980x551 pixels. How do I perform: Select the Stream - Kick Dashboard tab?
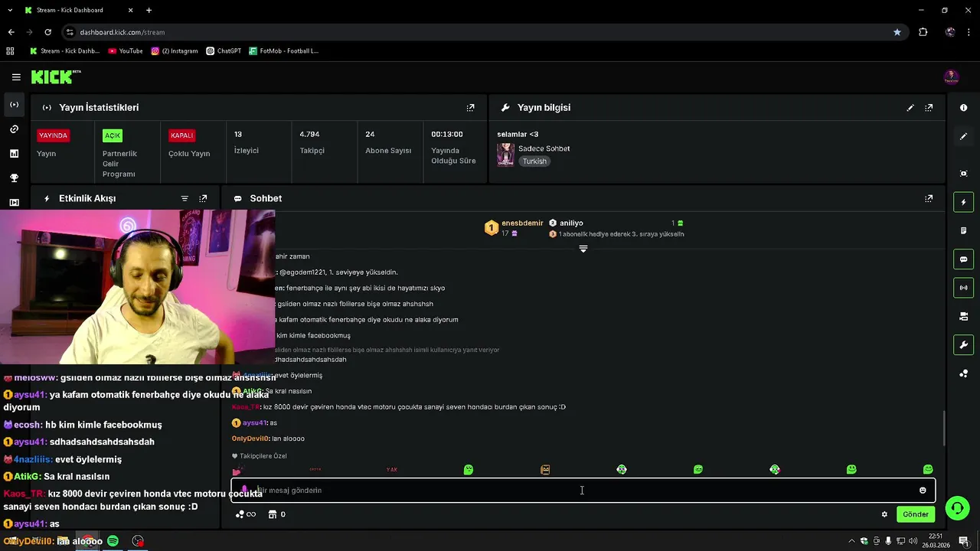(x=80, y=10)
